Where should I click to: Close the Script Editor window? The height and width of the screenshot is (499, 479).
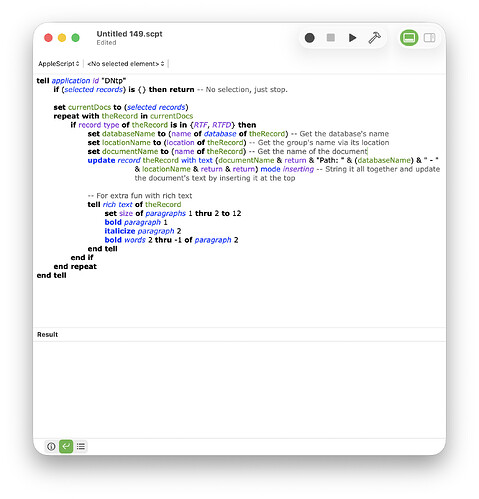48,38
